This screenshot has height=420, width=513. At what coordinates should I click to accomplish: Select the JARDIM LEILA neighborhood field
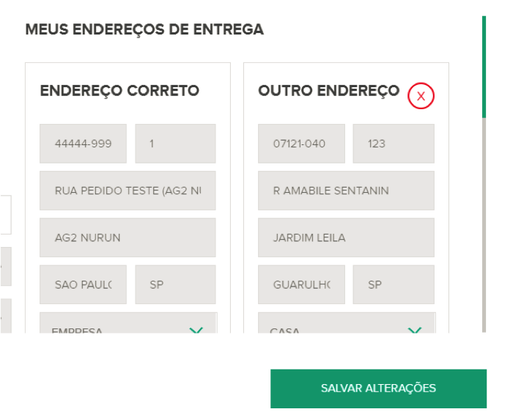(346, 237)
